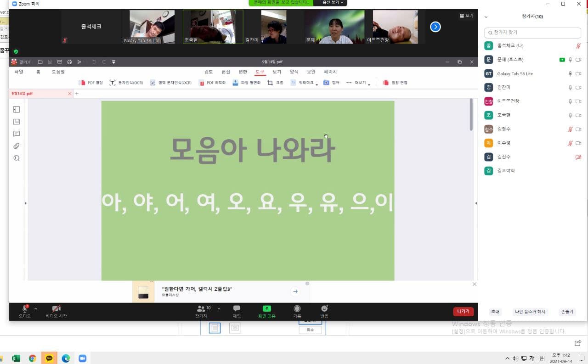Viewport: 588px width, 364px height.
Task: Open 일괄 편집 batch edit tool
Action: pos(395,83)
